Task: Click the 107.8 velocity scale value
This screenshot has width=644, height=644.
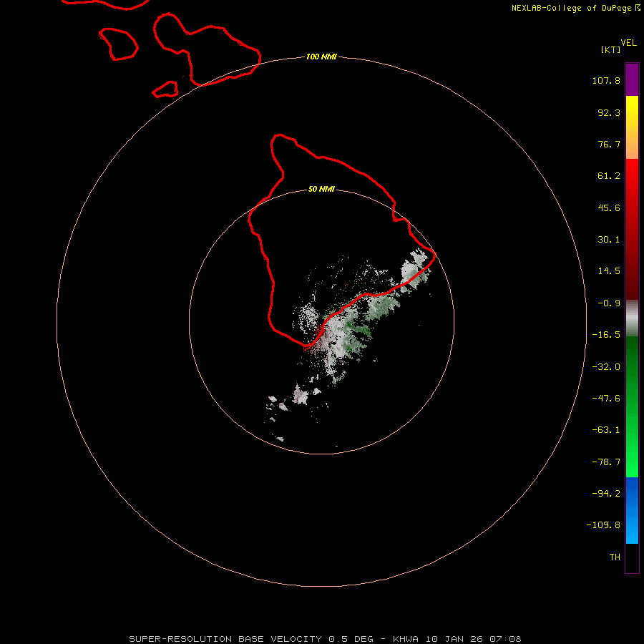Action: [606, 80]
